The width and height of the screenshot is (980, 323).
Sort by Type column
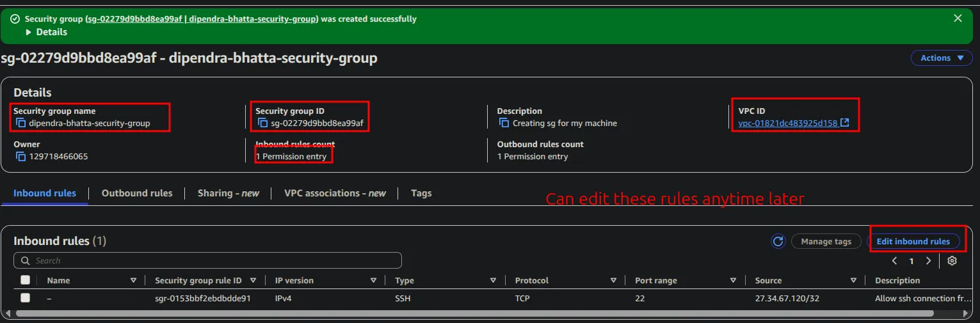(x=493, y=280)
